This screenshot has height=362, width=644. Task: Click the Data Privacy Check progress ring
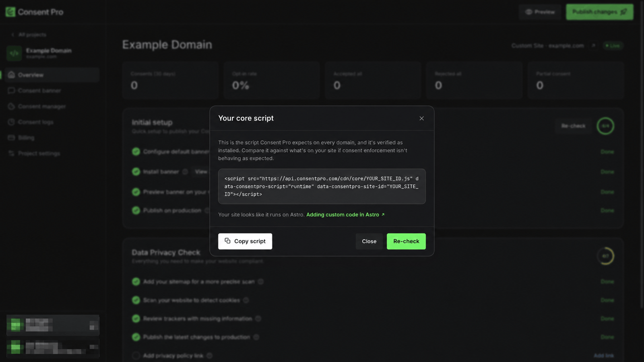point(605,256)
